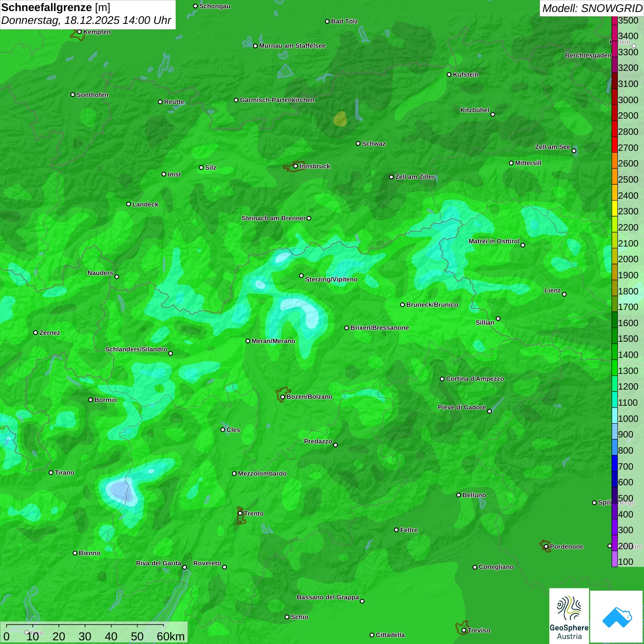Select the Treviso label
Screen dimensions: 644x644
478,630
